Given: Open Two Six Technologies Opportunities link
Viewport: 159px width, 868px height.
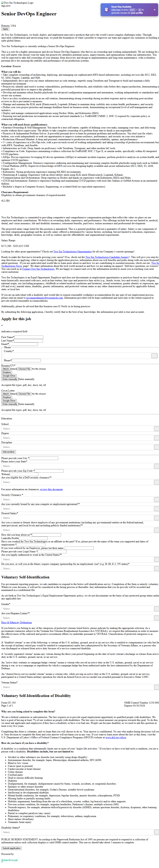Looking at the screenshot, I should (72, 251).
